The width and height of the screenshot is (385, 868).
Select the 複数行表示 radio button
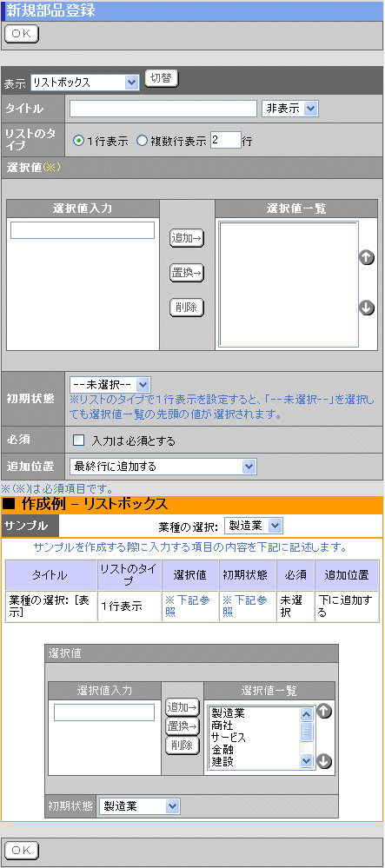[142, 141]
